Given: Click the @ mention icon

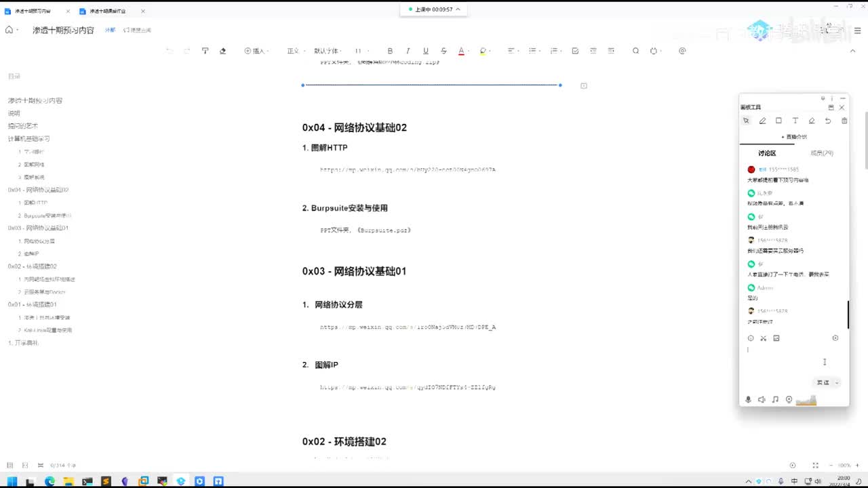Looking at the screenshot, I should pos(682,51).
